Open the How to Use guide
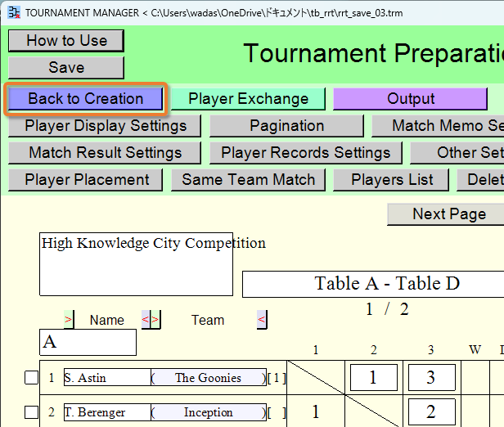 point(66,40)
